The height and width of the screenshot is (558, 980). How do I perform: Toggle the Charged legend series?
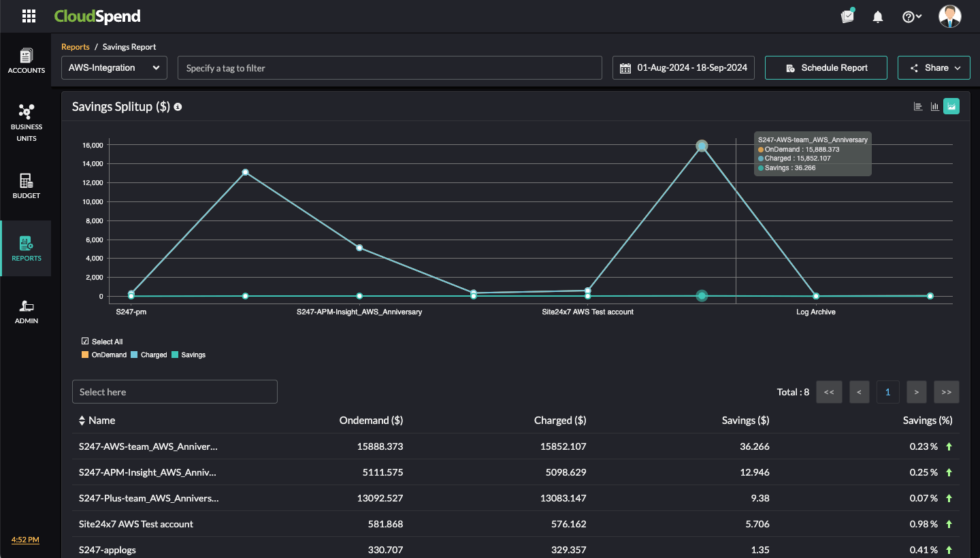click(149, 355)
